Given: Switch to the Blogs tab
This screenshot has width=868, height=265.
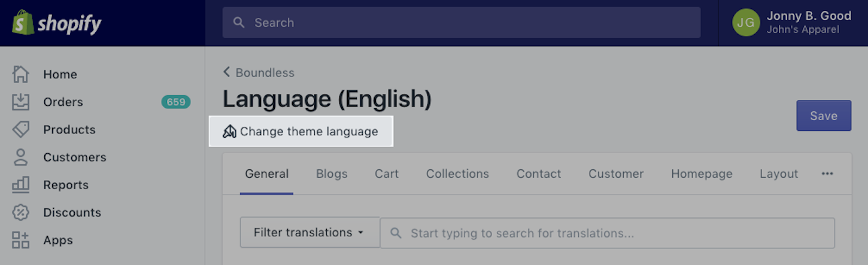Looking at the screenshot, I should point(332,173).
